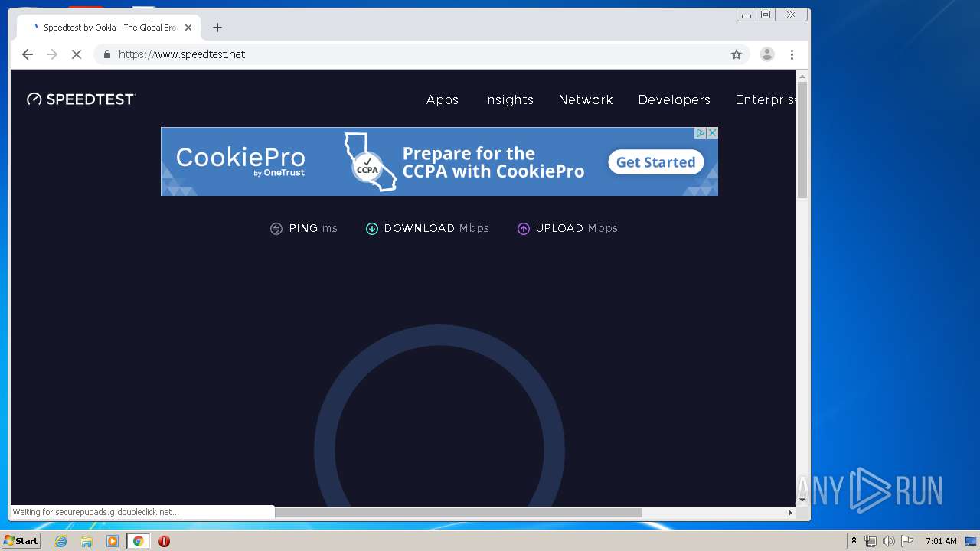The width and height of the screenshot is (980, 551).
Task: Click the horizontal scrollbar thumb
Action: (458, 512)
